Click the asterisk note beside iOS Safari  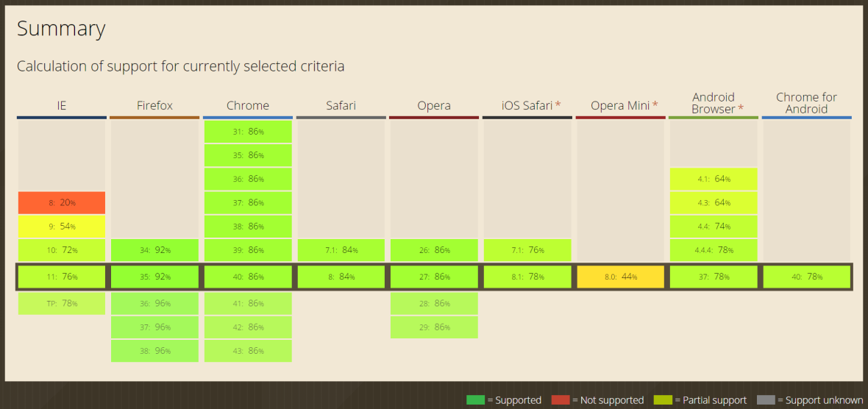click(558, 104)
